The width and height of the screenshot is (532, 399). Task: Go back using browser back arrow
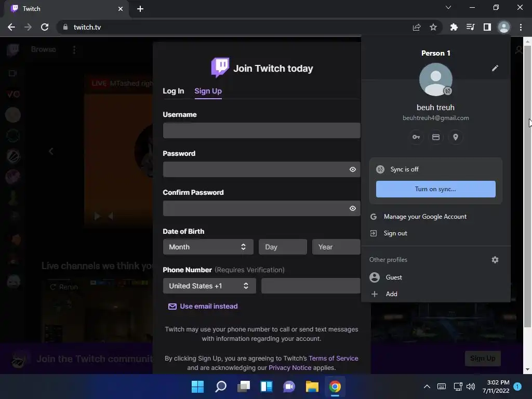(11, 27)
